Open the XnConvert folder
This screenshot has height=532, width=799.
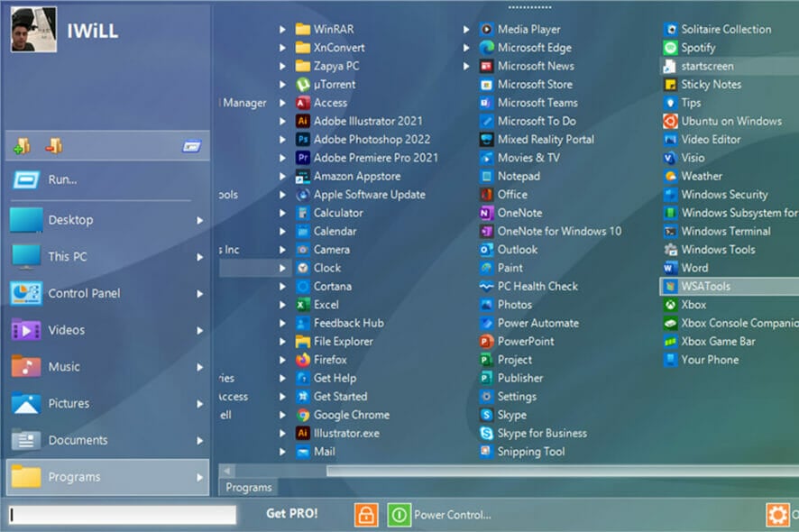pyautogui.click(x=330, y=48)
